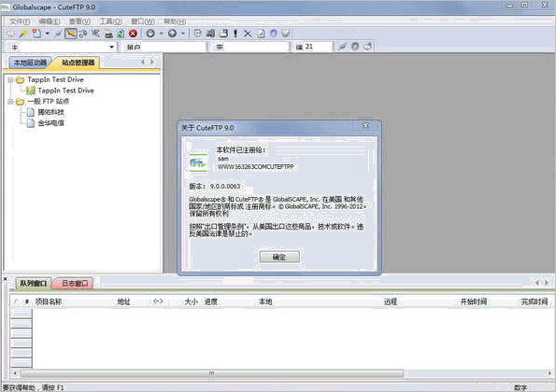Select the TappIn Test Drive site entry
Viewport: 556px width, 392px height.
point(65,91)
